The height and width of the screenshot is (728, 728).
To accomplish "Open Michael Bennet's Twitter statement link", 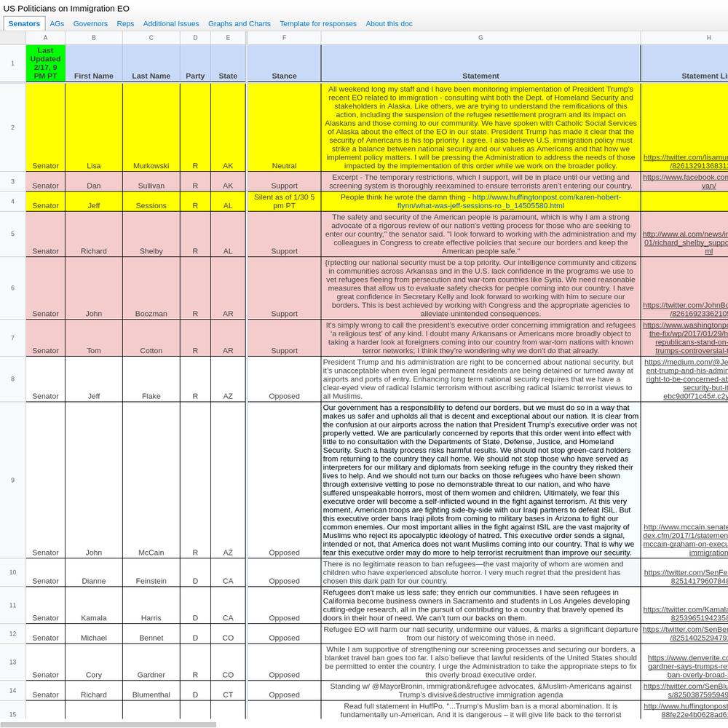I will tap(685, 634).
